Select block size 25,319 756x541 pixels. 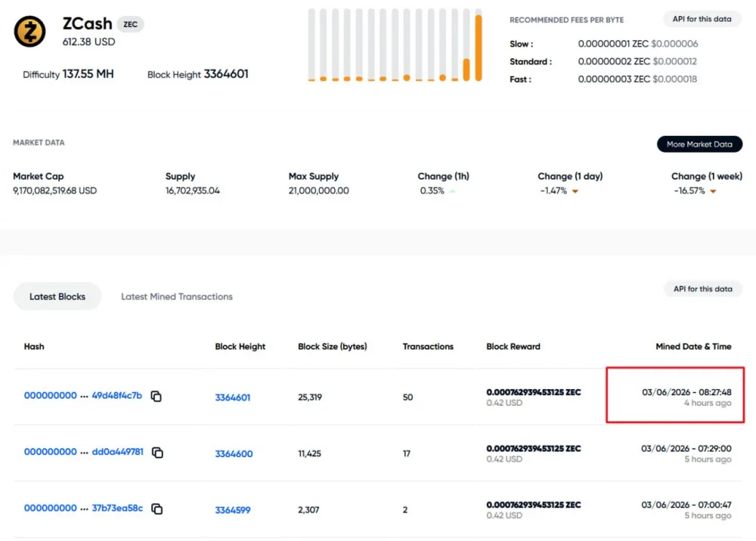click(310, 397)
